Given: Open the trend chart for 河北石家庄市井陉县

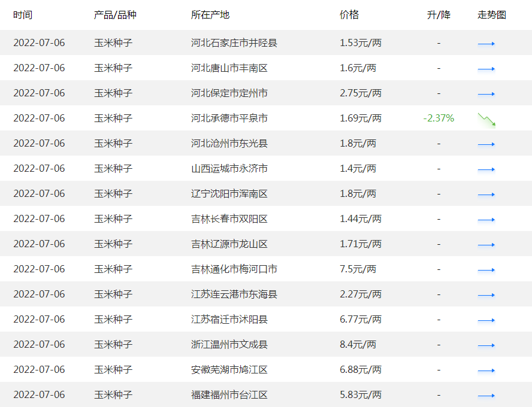Looking at the screenshot, I should [486, 43].
